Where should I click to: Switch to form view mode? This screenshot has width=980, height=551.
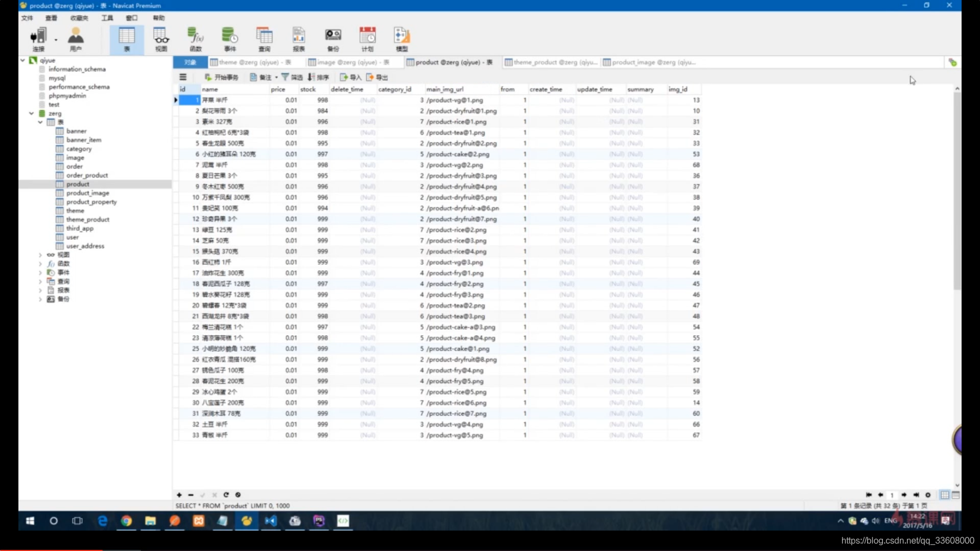point(956,495)
